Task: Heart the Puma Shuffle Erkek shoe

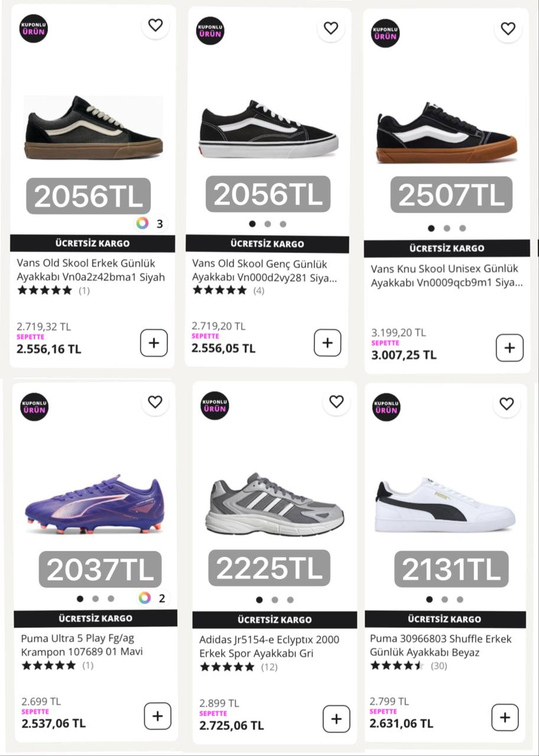Action: [506, 404]
